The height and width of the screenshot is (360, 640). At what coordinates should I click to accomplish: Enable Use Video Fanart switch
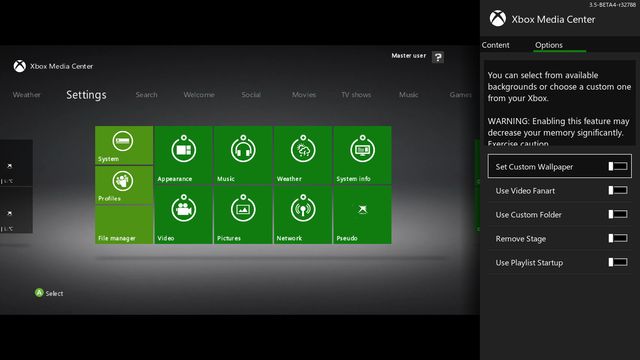[618, 190]
